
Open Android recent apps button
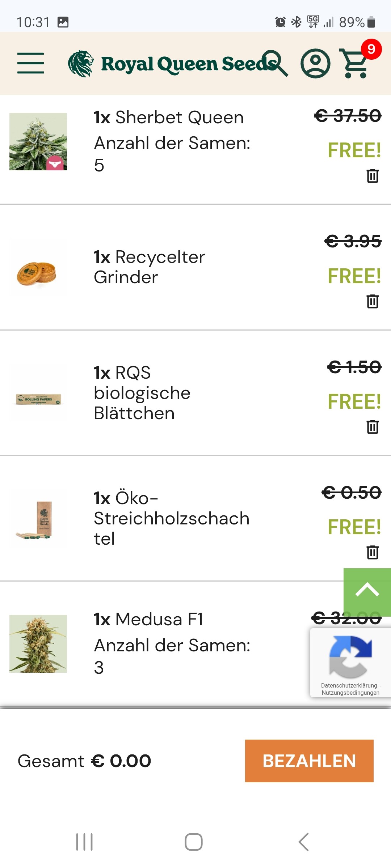pos(84,842)
